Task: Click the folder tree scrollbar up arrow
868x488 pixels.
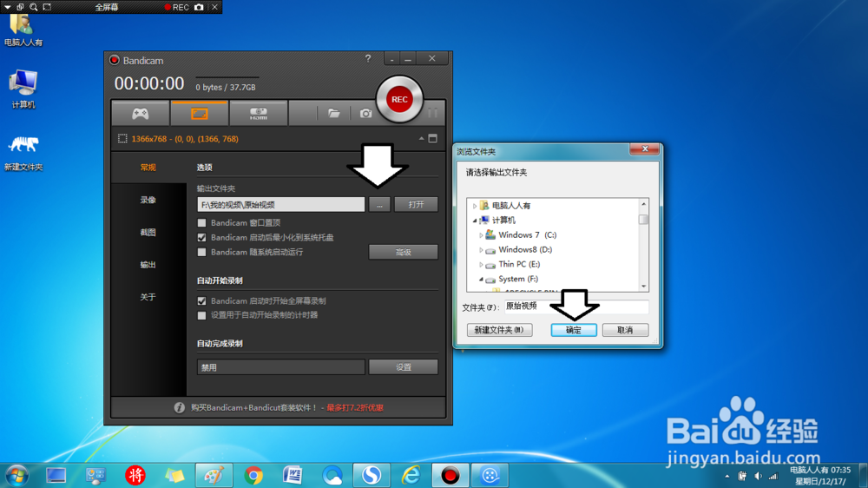Action: (x=643, y=204)
